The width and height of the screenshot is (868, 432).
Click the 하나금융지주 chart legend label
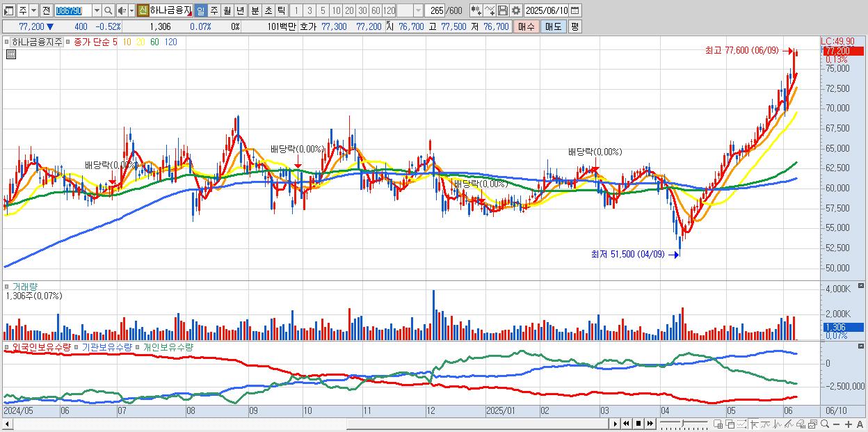coord(37,42)
